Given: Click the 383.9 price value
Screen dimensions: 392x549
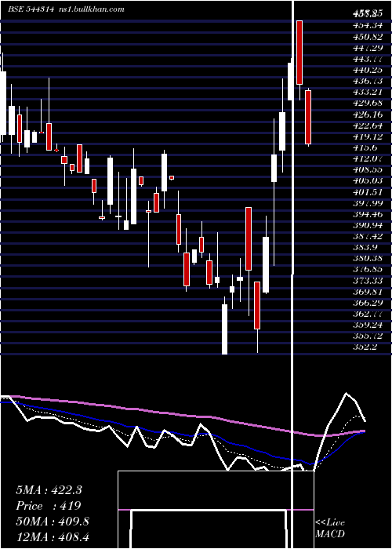Looking at the screenshot, I should (365, 248).
